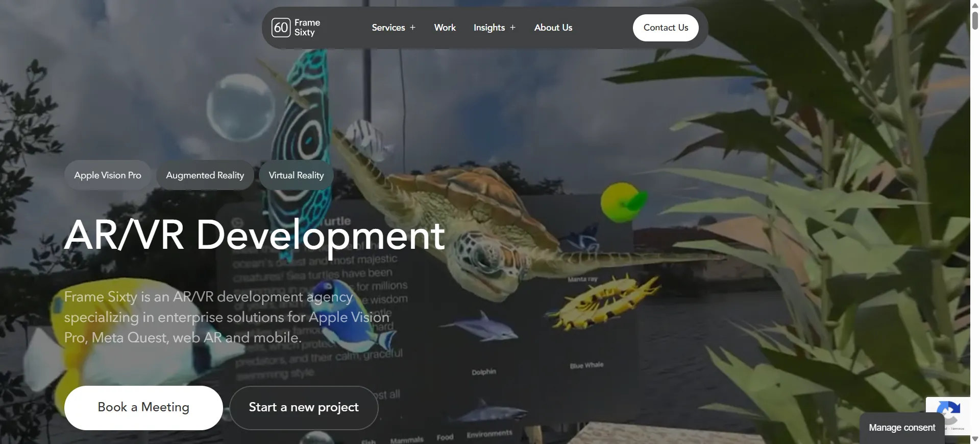Click Start a new project
This screenshot has height=444, width=980.
coord(304,407)
